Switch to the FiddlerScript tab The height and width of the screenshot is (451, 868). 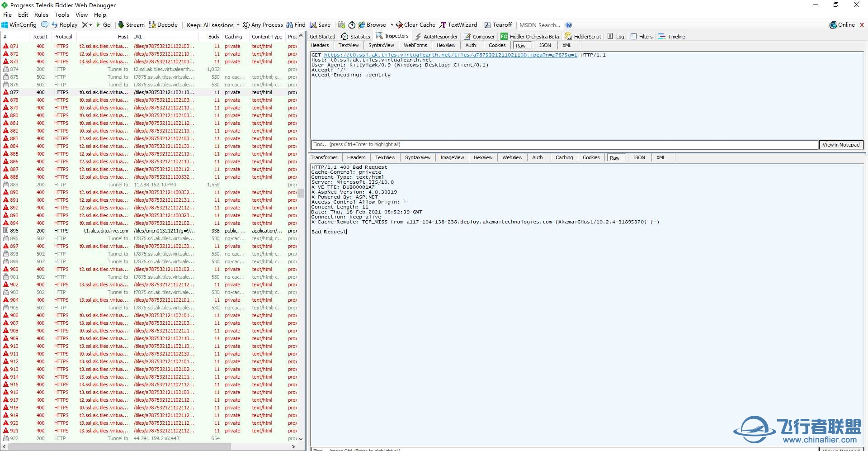(583, 37)
